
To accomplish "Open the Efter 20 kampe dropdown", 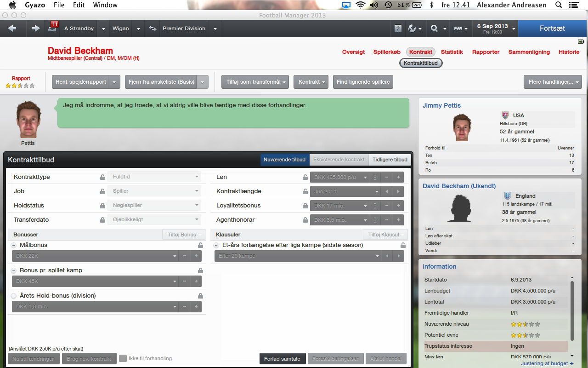I will 298,256.
